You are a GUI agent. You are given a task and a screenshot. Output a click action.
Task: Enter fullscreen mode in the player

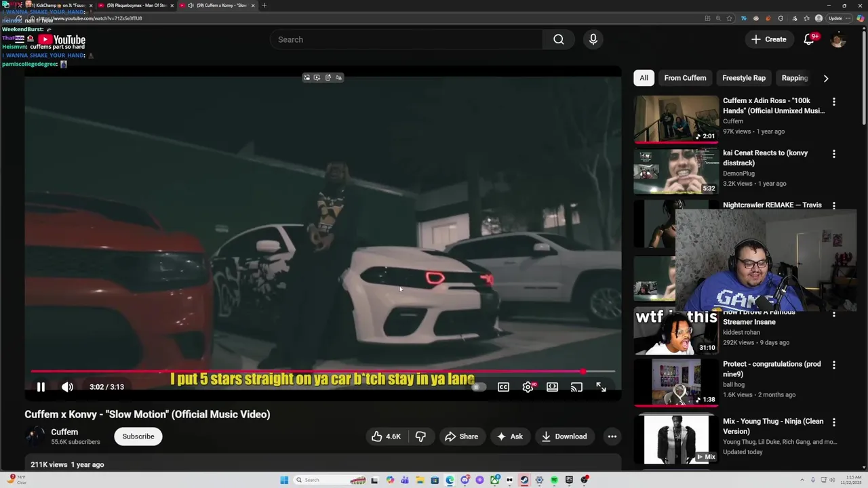click(x=601, y=387)
